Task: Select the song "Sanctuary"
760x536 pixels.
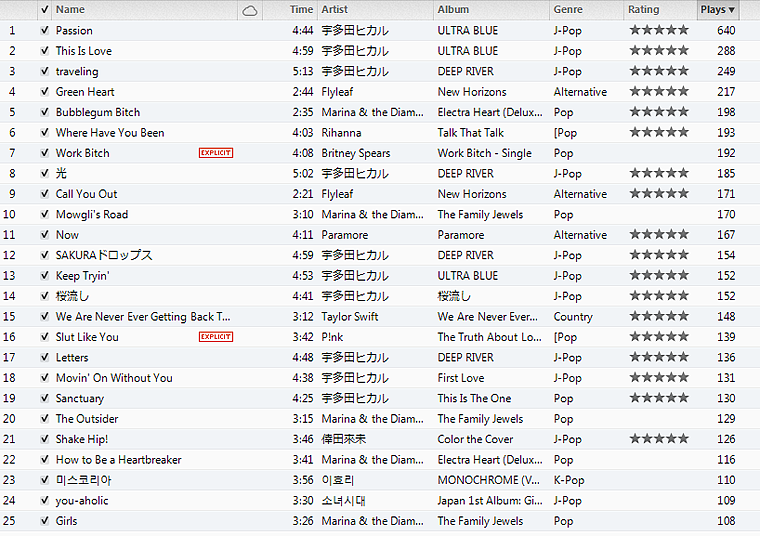Action: point(80,398)
